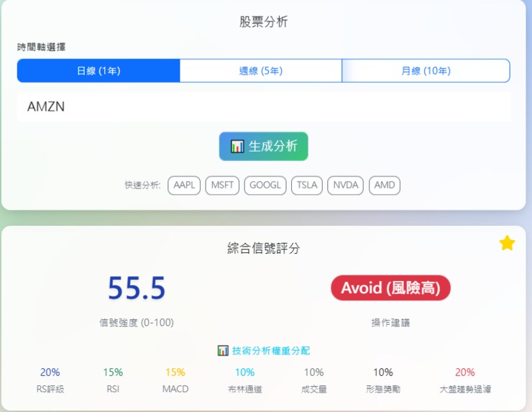The width and height of the screenshot is (532, 412).
Task: Click the chart icon beside 技術分析權重分配
Action: click(x=223, y=351)
